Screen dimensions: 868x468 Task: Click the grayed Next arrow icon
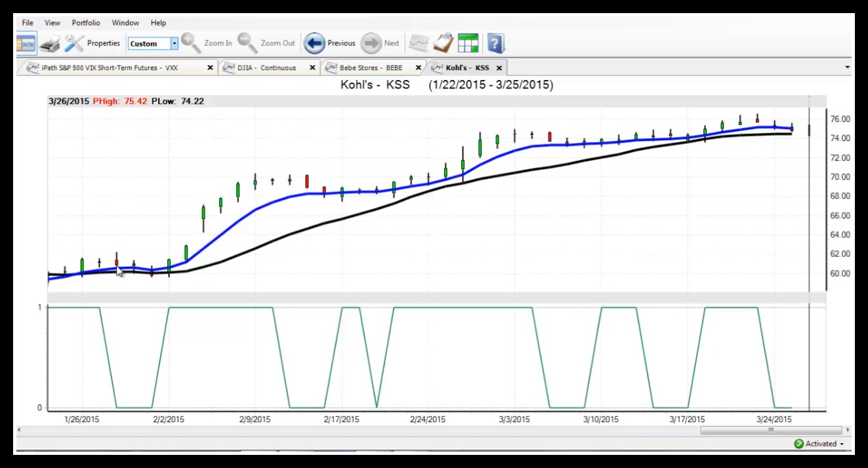(x=371, y=43)
